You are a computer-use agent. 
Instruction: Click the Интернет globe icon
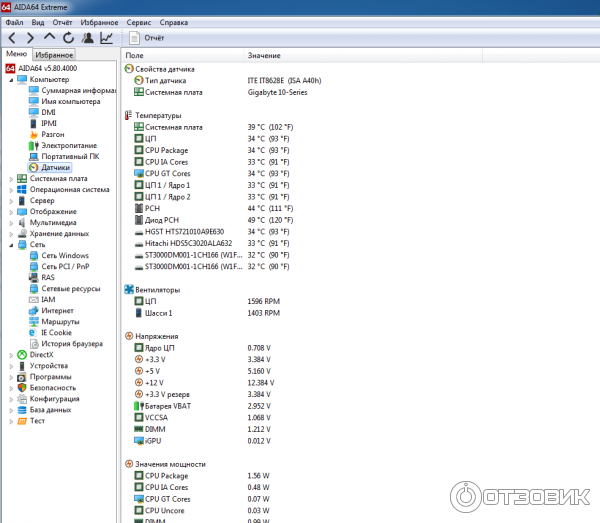[x=34, y=311]
